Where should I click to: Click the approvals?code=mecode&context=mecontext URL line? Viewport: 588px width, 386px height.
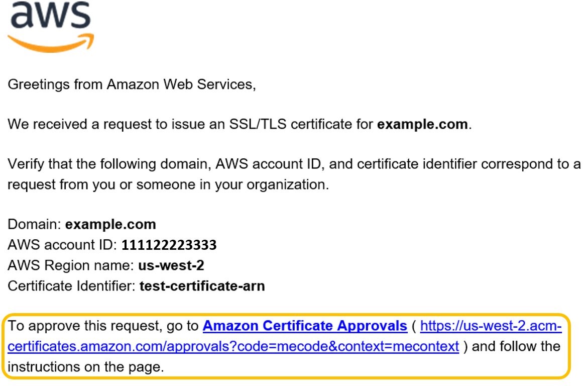[233, 346]
